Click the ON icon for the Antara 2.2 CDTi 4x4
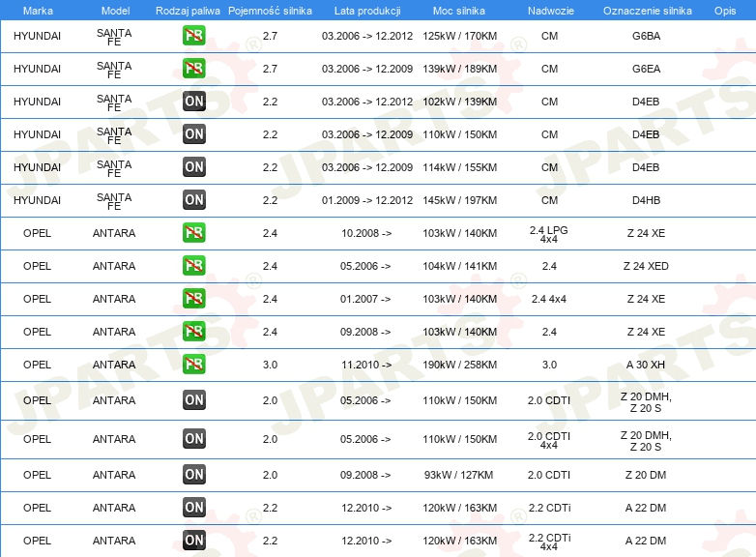The height and width of the screenshot is (557, 756). click(193, 540)
